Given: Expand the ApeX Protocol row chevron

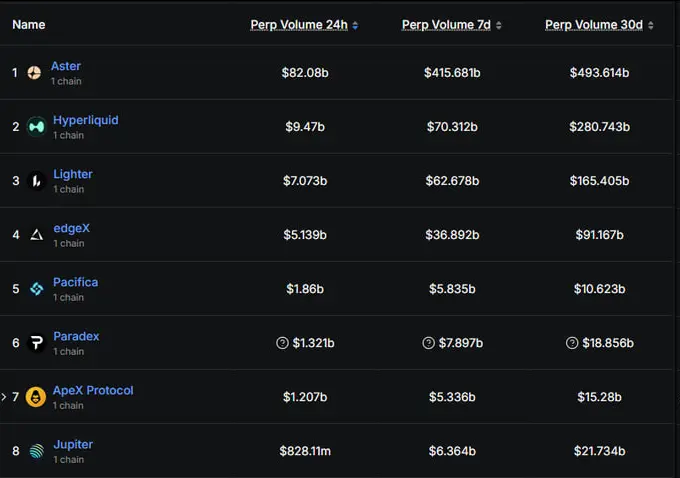Looking at the screenshot, I should (4, 397).
